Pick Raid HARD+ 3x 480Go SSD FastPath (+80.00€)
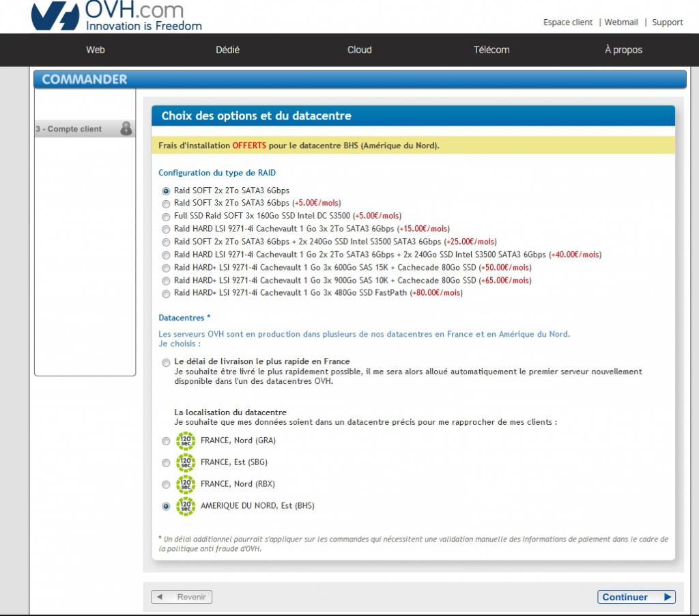The height and width of the screenshot is (616, 699). click(x=166, y=294)
